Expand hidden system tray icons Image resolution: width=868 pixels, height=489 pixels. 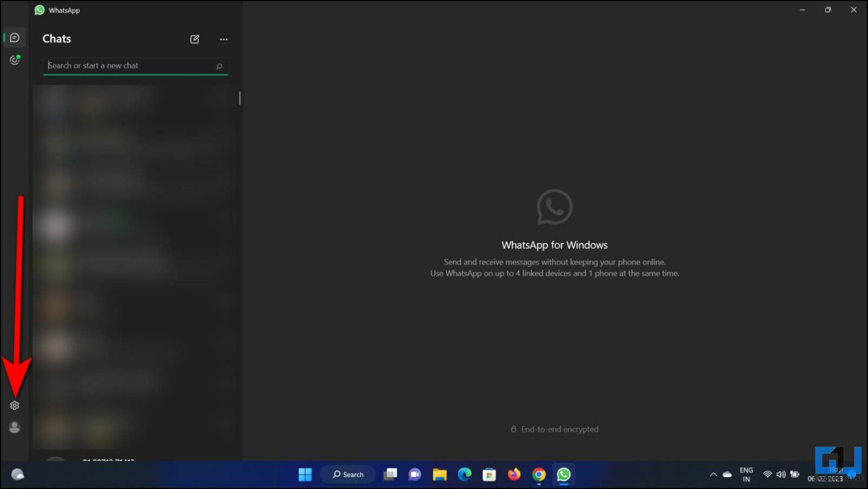pyautogui.click(x=713, y=474)
